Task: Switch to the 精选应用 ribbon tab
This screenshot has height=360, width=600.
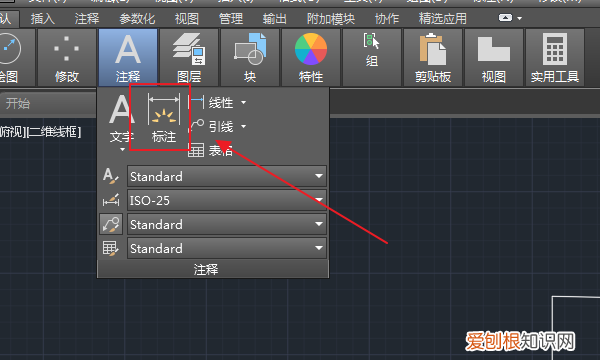Action: [x=442, y=18]
